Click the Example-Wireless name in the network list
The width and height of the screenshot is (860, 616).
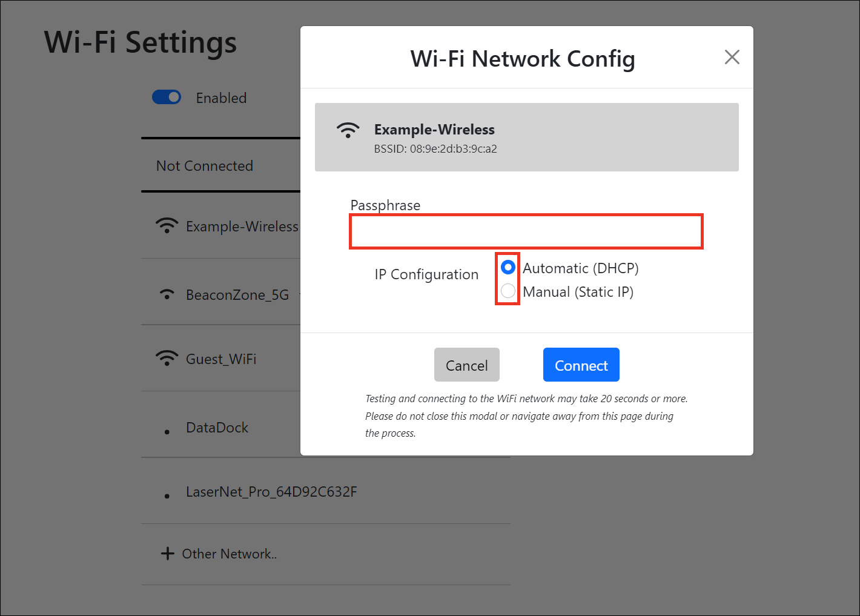[x=242, y=227]
